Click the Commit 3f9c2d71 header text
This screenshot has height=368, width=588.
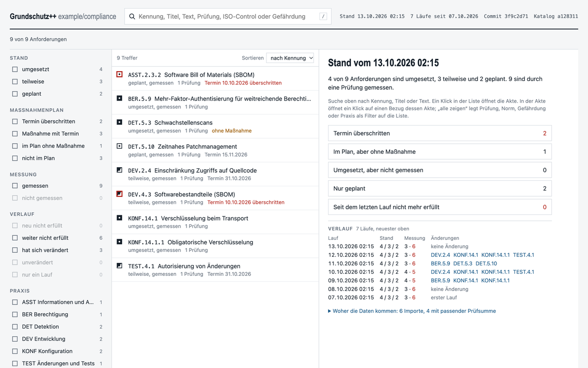tap(506, 16)
